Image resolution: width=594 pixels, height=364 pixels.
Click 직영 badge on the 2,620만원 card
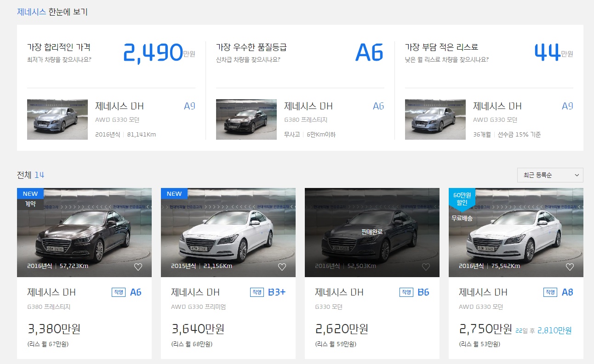click(406, 292)
